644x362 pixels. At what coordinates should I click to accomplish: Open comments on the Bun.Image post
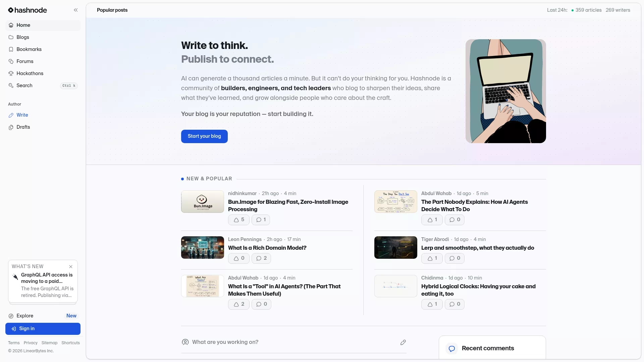261,220
